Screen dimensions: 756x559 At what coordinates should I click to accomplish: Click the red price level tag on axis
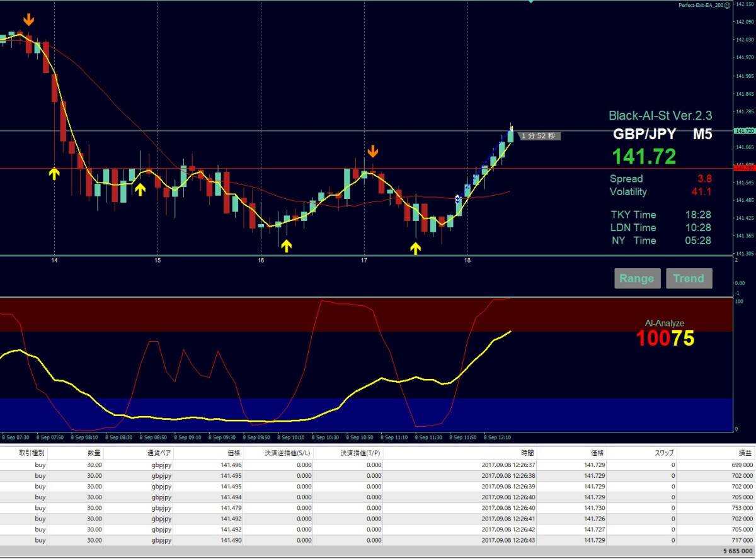[744, 168]
